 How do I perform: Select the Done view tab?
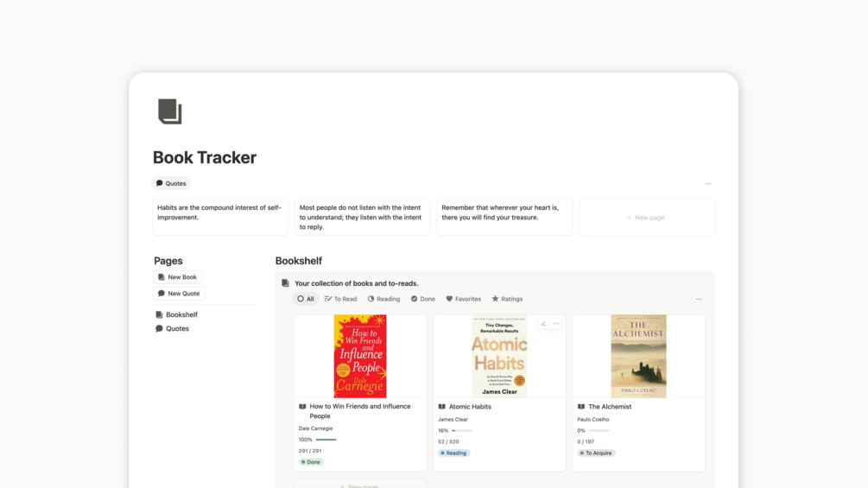[423, 299]
